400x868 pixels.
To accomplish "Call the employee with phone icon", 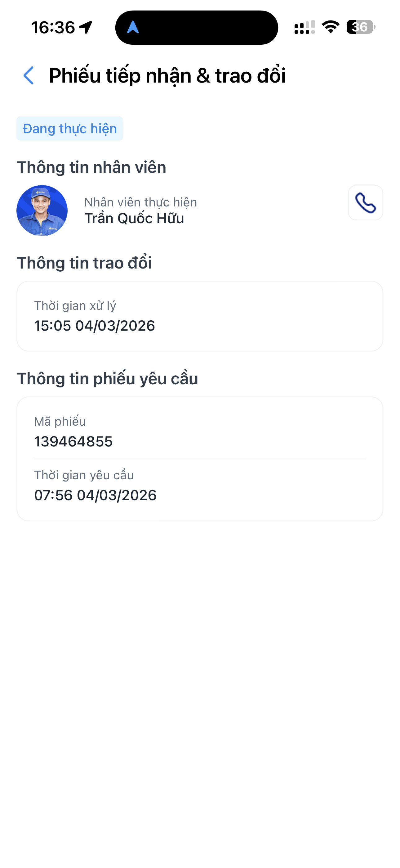I will [365, 203].
